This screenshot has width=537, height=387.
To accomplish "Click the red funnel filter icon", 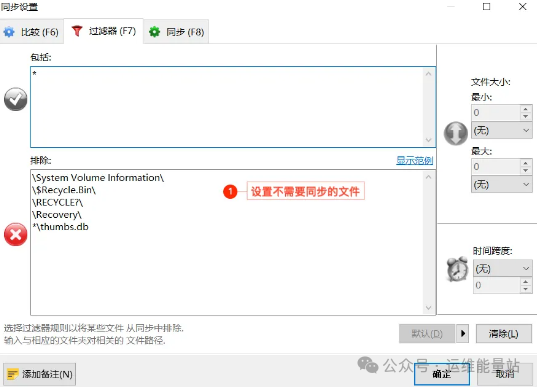I will tap(77, 31).
